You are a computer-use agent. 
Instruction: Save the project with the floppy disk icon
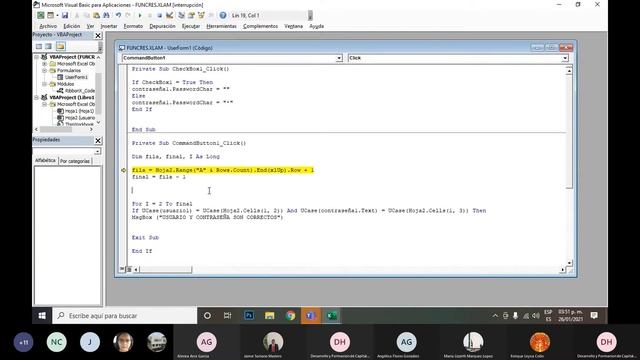[x=65, y=16]
